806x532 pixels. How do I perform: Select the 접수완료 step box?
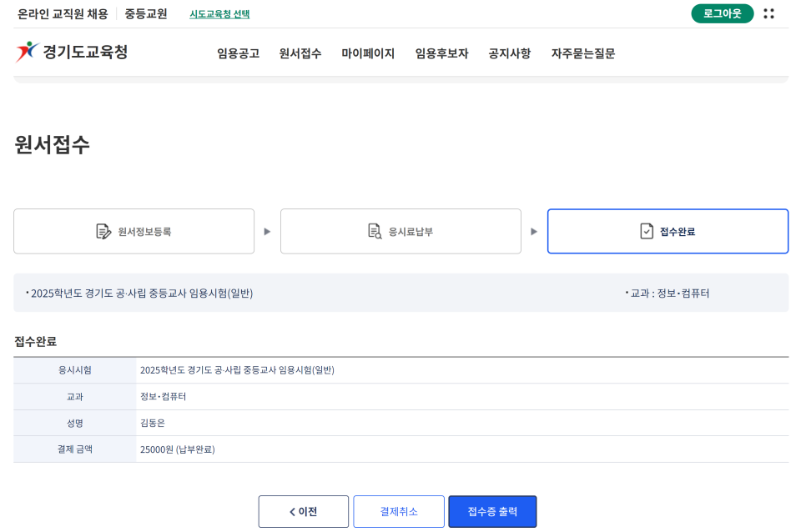coord(667,231)
